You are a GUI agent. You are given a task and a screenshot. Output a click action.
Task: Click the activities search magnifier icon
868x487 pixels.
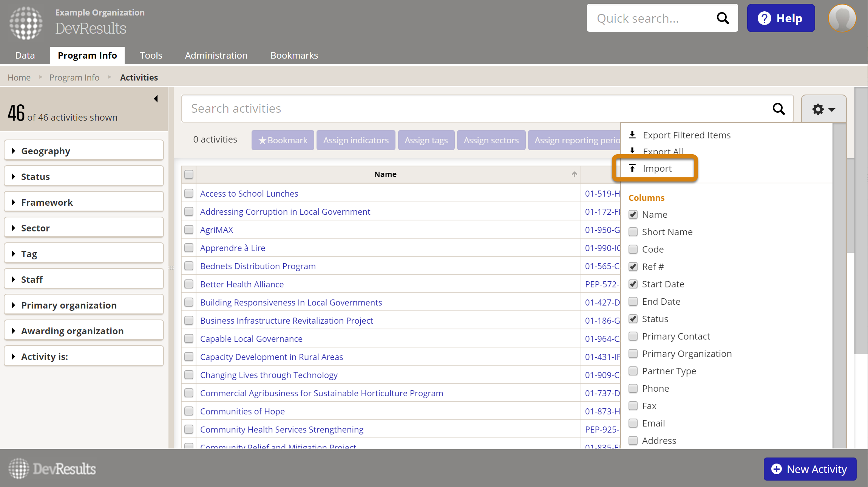click(778, 109)
